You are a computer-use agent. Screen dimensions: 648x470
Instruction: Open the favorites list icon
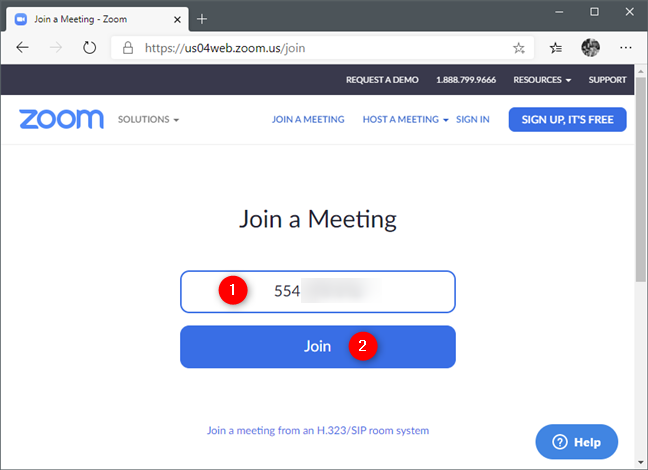pyautogui.click(x=556, y=48)
